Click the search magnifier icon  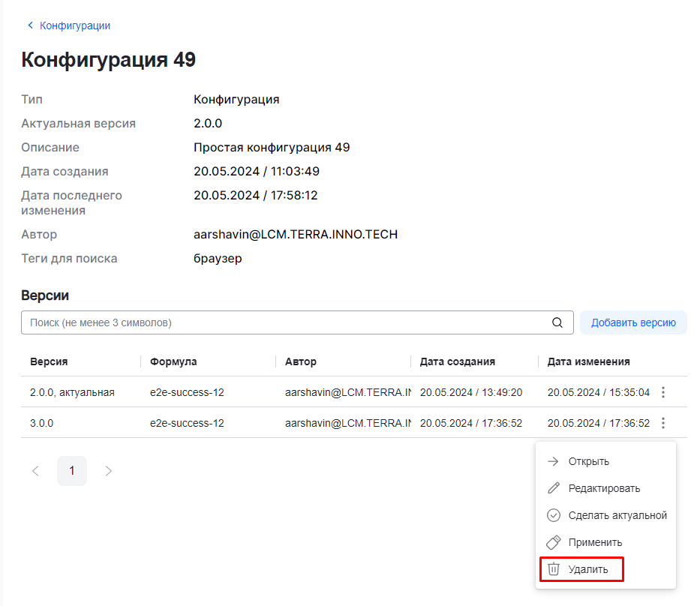click(x=557, y=322)
